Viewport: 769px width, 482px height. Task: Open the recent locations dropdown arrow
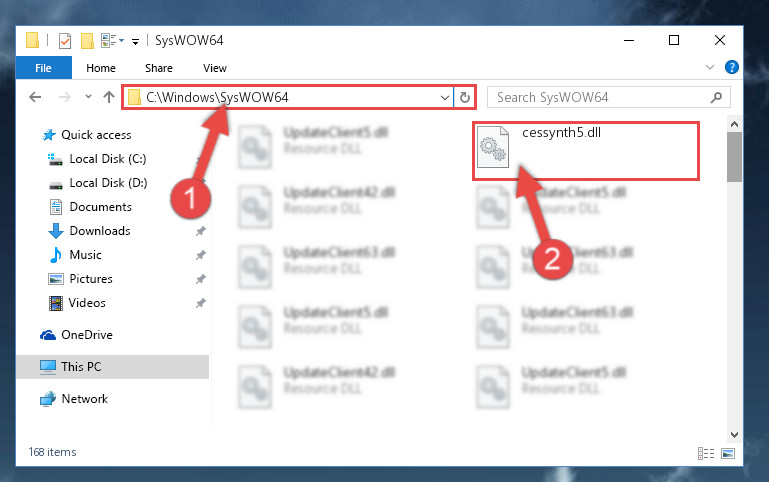88,97
